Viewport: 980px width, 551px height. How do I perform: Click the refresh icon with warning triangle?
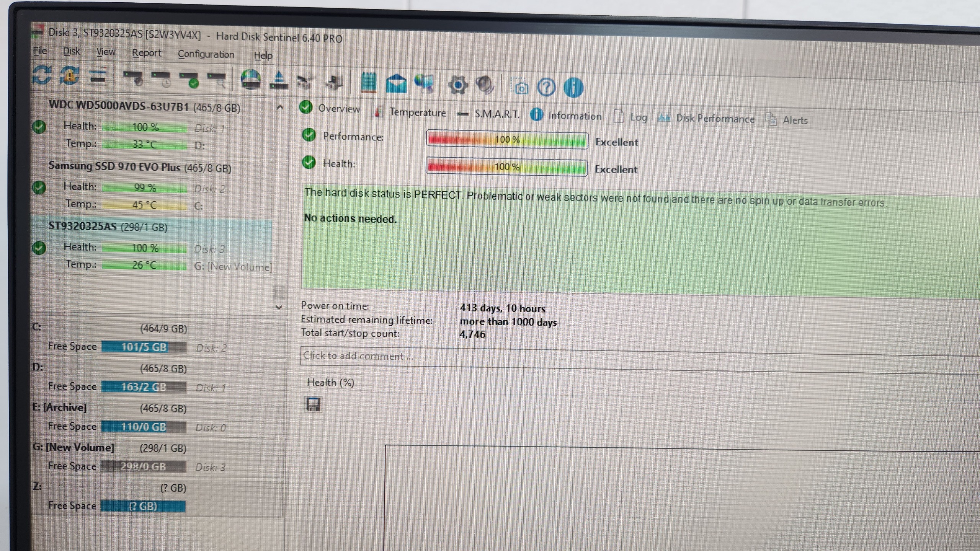70,75
